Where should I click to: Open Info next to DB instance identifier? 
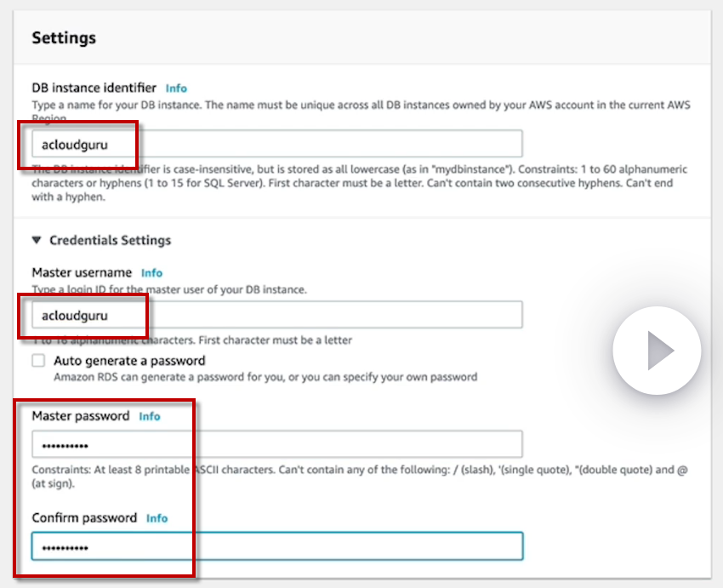click(176, 88)
